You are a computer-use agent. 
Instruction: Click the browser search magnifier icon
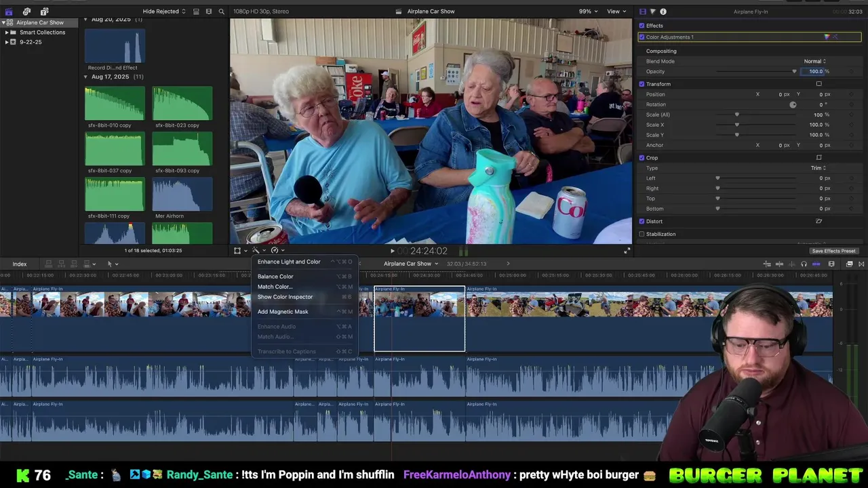pyautogui.click(x=221, y=12)
